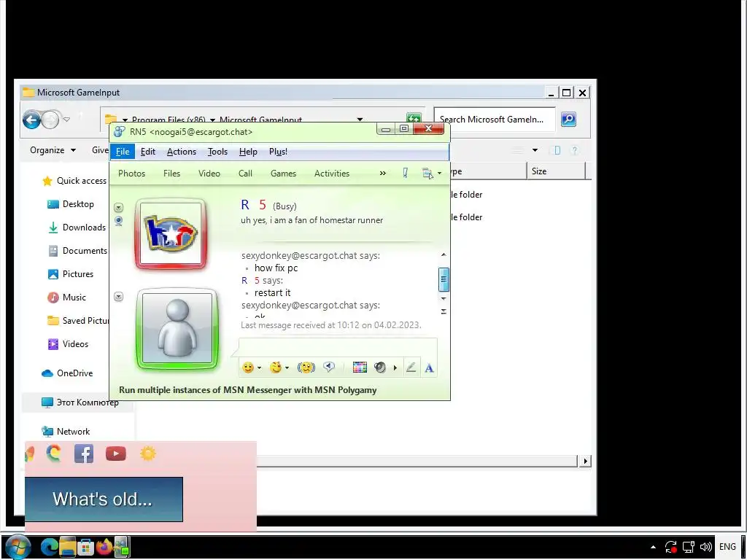Open Microsoft Store from taskbar
The height and width of the screenshot is (560, 747).
[86, 547]
